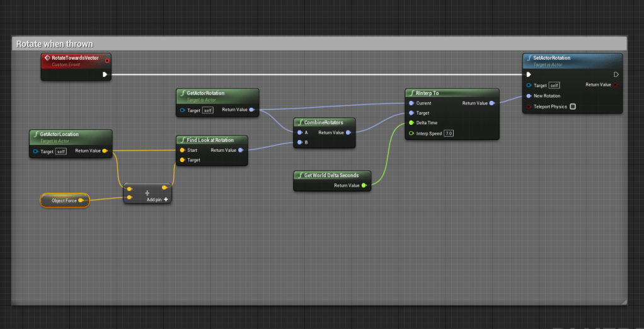The image size is (644, 329).
Task: Click Find Look at Rotation Target pin
Action: pos(182,160)
